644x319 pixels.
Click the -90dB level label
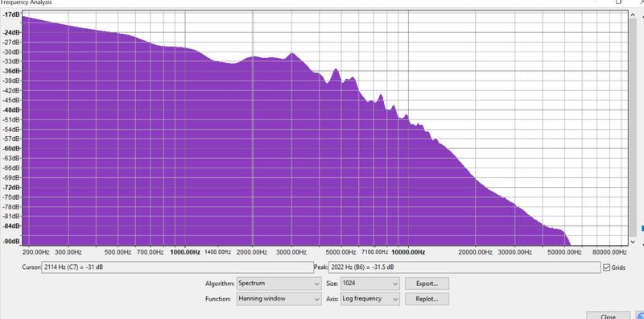pyautogui.click(x=11, y=242)
